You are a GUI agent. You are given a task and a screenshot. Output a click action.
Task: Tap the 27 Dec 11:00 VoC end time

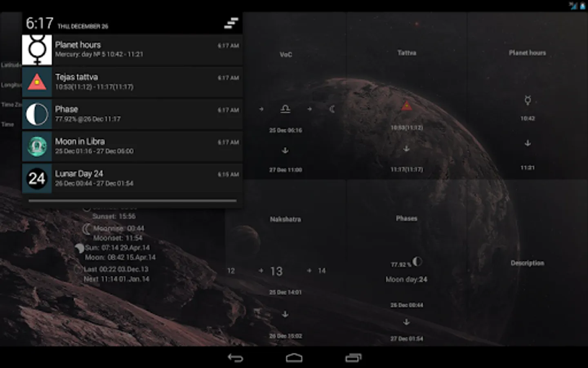tap(285, 170)
